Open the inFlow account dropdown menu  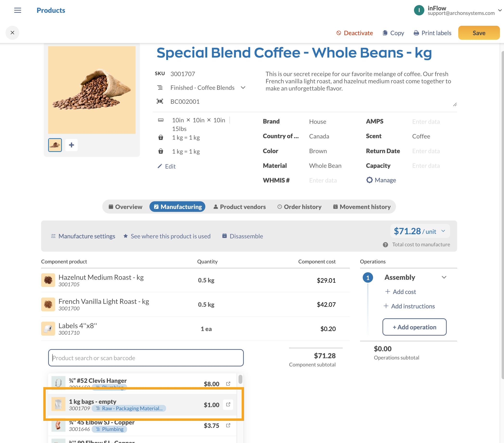point(500,10)
